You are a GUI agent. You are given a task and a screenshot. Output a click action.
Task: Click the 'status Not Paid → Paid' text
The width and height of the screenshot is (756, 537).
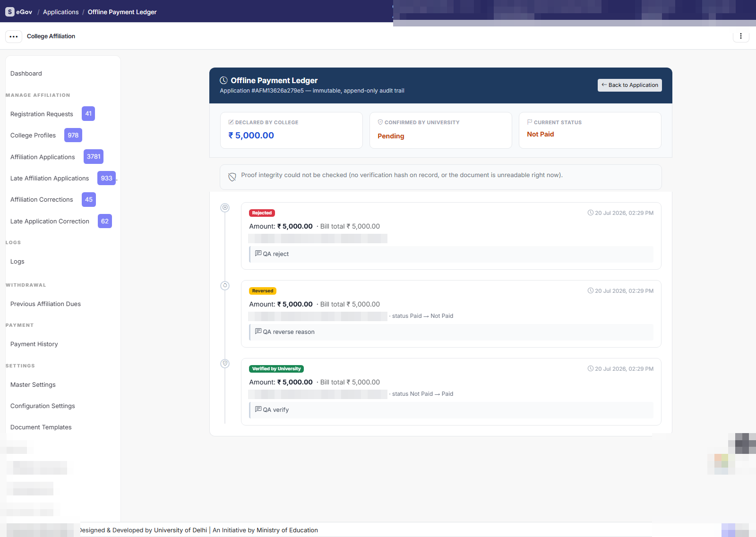coord(422,394)
